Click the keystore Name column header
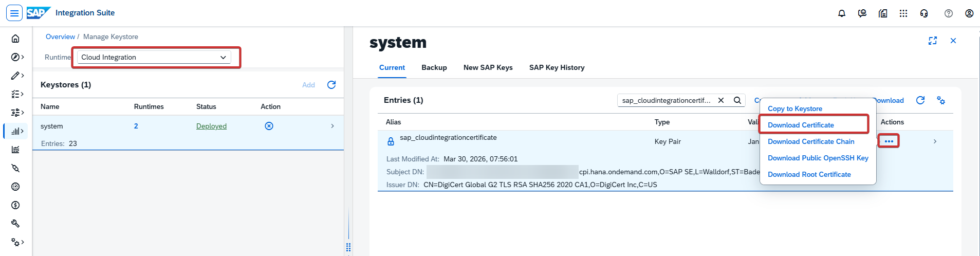 point(50,106)
